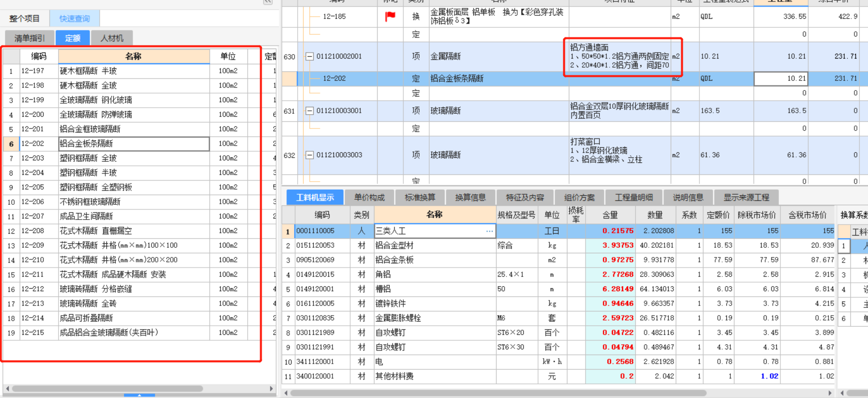Select material row 金属膨胀螺栓
The height and width of the screenshot is (398, 868).
(558, 319)
